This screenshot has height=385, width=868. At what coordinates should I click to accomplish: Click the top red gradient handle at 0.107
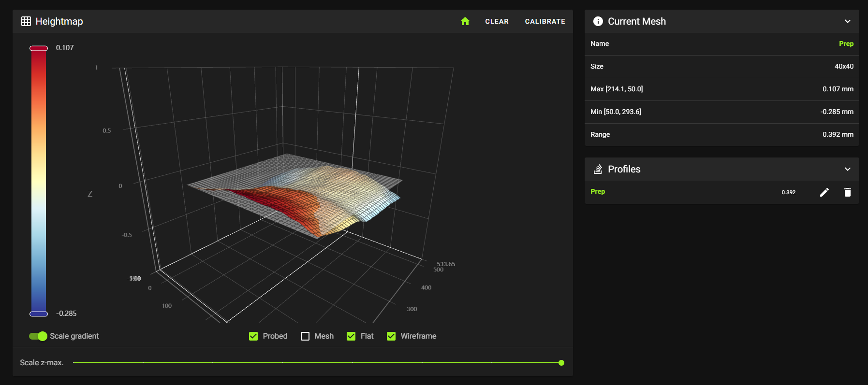(x=39, y=48)
